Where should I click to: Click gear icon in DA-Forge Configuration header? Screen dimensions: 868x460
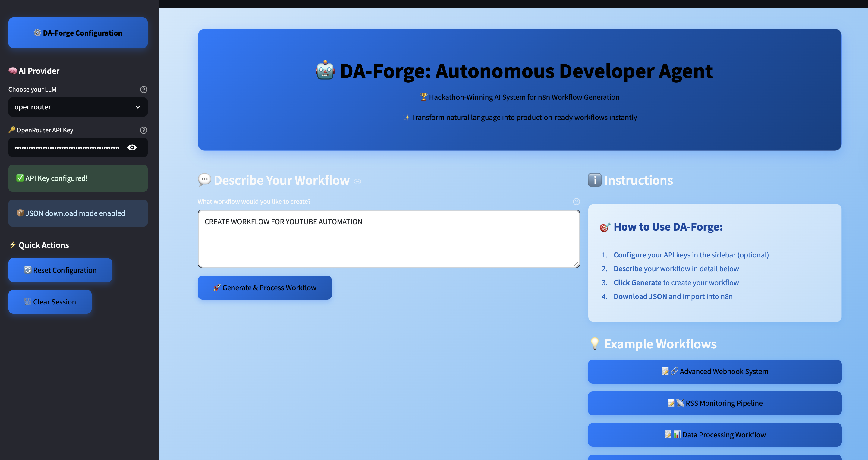pyautogui.click(x=37, y=33)
